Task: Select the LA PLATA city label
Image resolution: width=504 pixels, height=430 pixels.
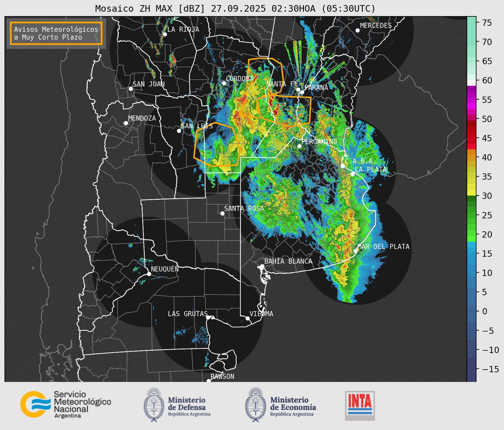Action: click(x=371, y=169)
